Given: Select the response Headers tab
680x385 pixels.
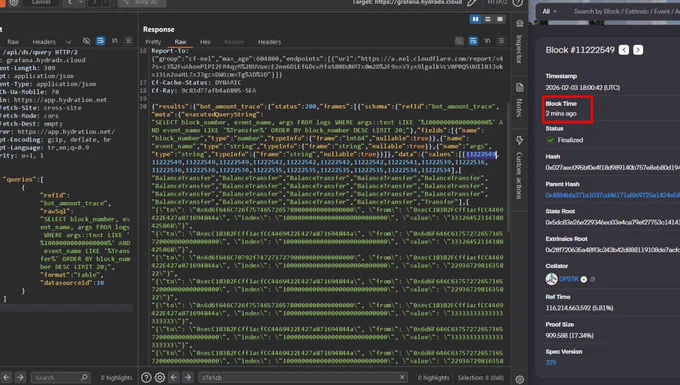Looking at the screenshot, I should coord(269,42).
